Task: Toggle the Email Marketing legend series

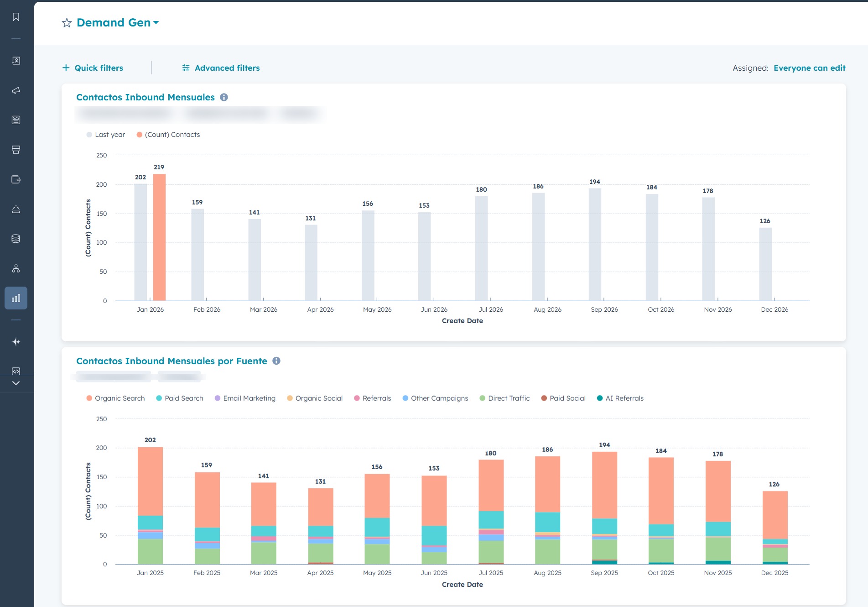Action: (x=245, y=398)
